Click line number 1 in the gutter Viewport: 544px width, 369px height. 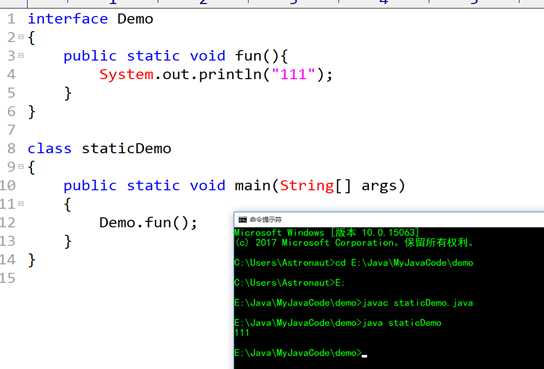[11, 19]
